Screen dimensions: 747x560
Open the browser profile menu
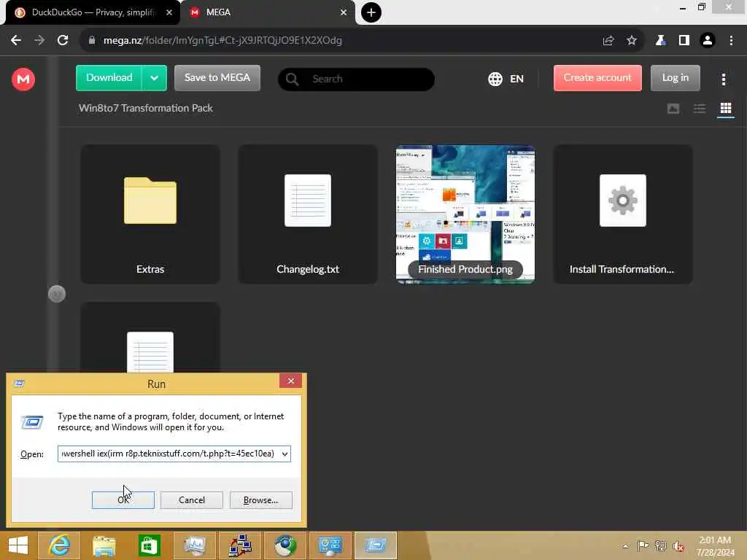click(x=708, y=41)
